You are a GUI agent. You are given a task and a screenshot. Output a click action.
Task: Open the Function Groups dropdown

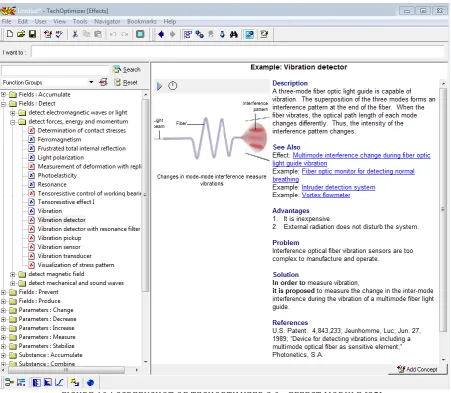tap(91, 82)
